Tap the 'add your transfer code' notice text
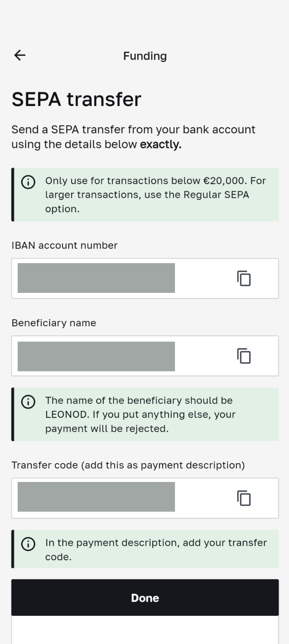Viewport: 289px width, 644px height. [156, 549]
